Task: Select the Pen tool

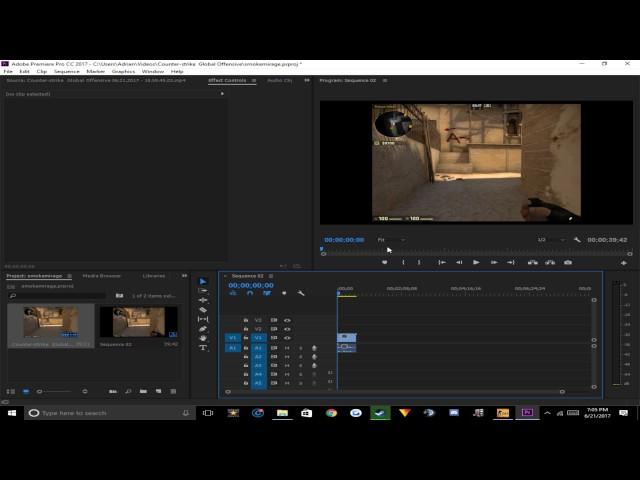Action: pos(203,329)
